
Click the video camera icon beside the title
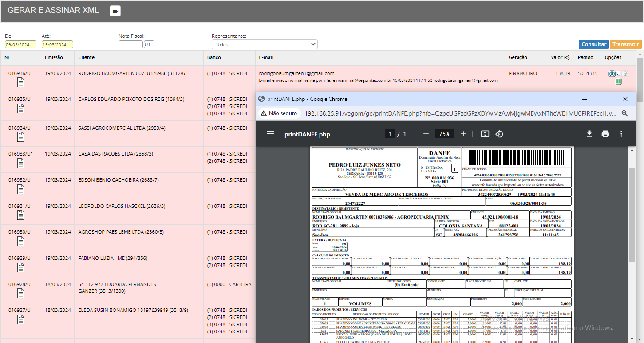(x=115, y=11)
